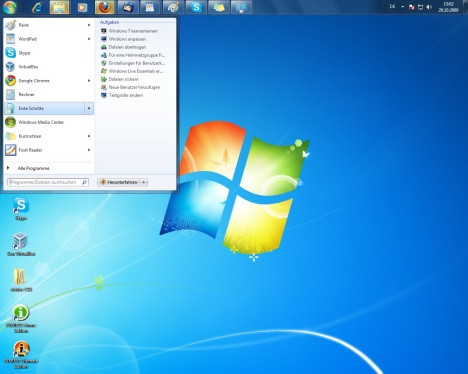Expand the Google Chrome jump list arrow
468x374 pixels.
coord(89,81)
